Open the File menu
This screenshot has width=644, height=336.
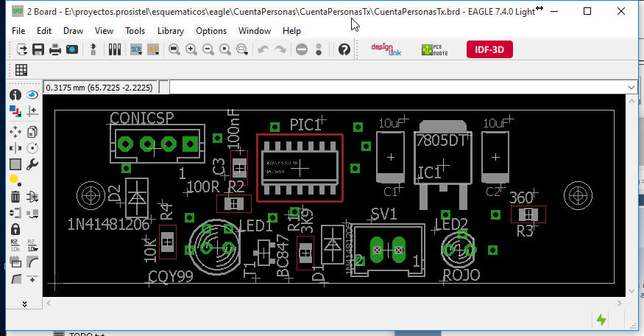(18, 31)
